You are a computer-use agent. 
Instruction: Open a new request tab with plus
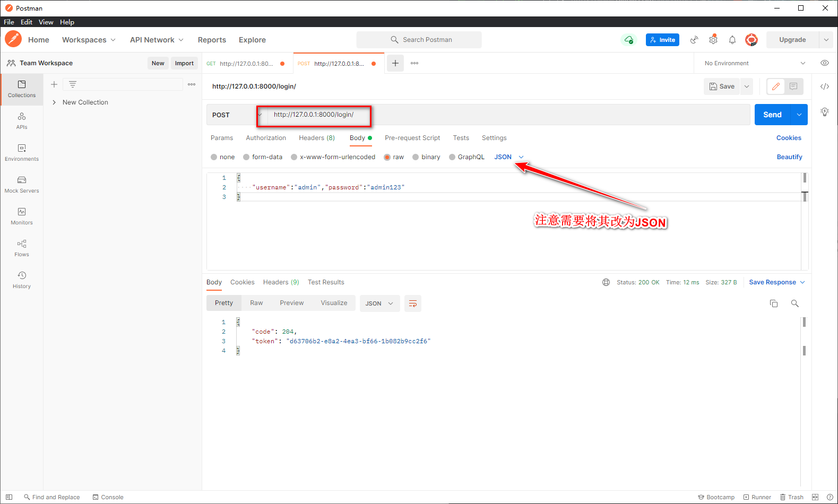[x=395, y=63]
